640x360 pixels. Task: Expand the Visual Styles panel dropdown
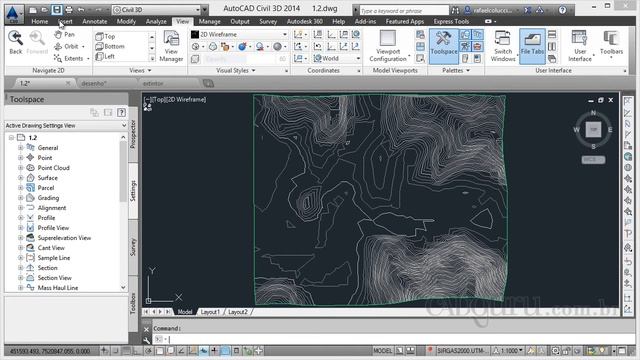coord(236,71)
